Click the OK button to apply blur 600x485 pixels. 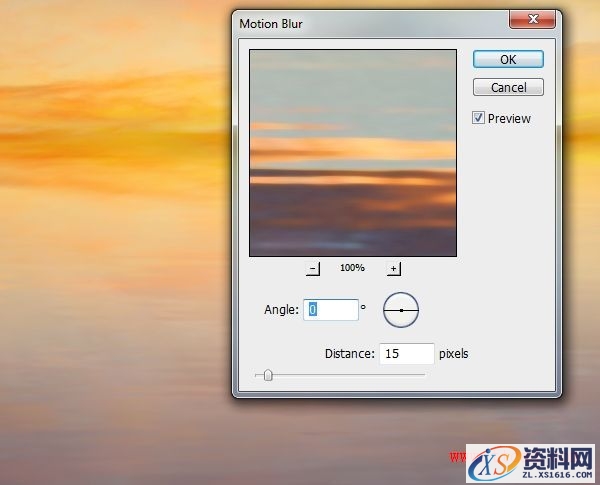click(508, 59)
